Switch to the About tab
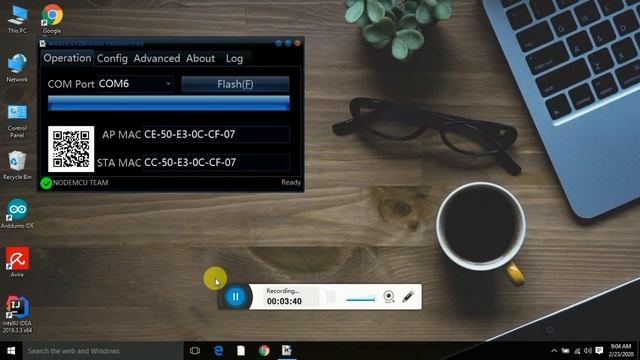 200,58
